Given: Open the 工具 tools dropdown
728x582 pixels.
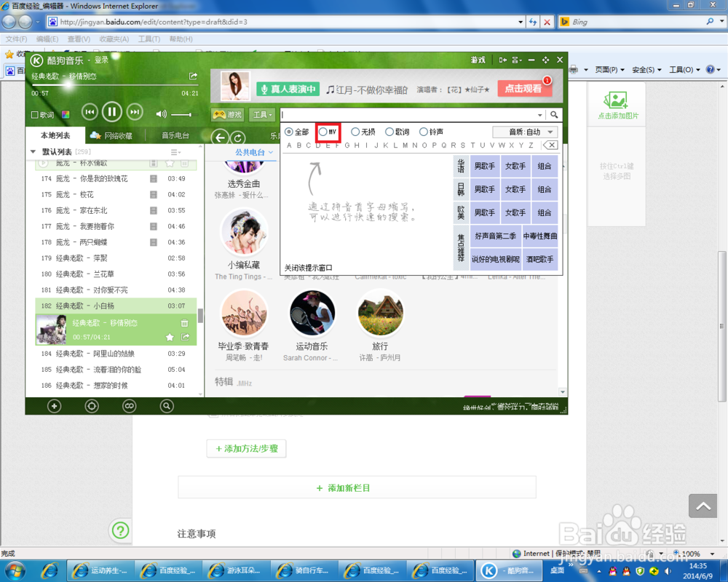Looking at the screenshot, I should pos(262,115).
